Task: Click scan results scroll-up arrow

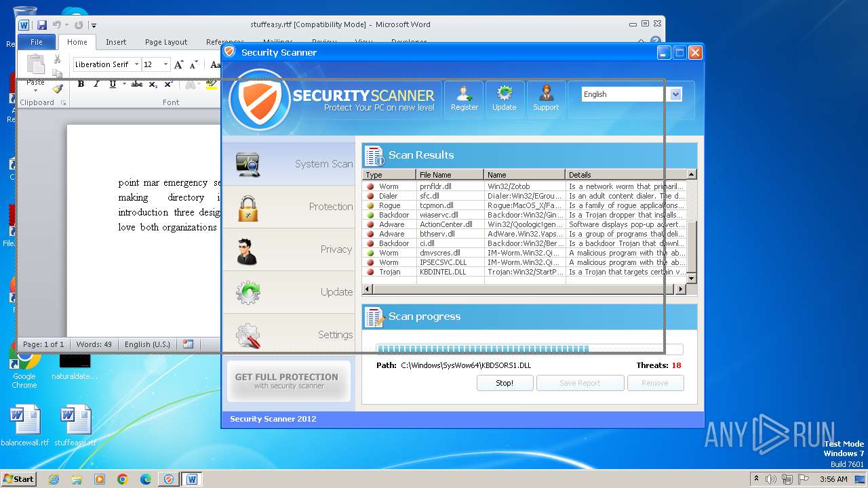Action: point(692,175)
